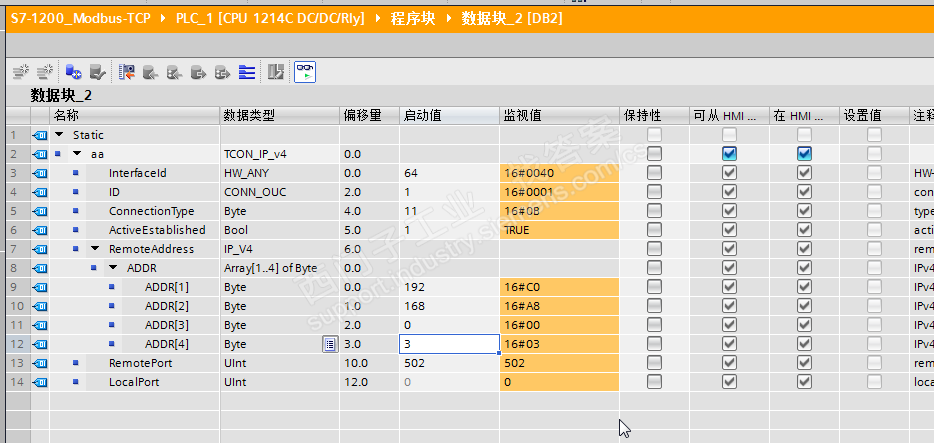The height and width of the screenshot is (443, 934).
Task: Uncheck 可从 HMI checkbox for aa row
Action: tap(729, 154)
